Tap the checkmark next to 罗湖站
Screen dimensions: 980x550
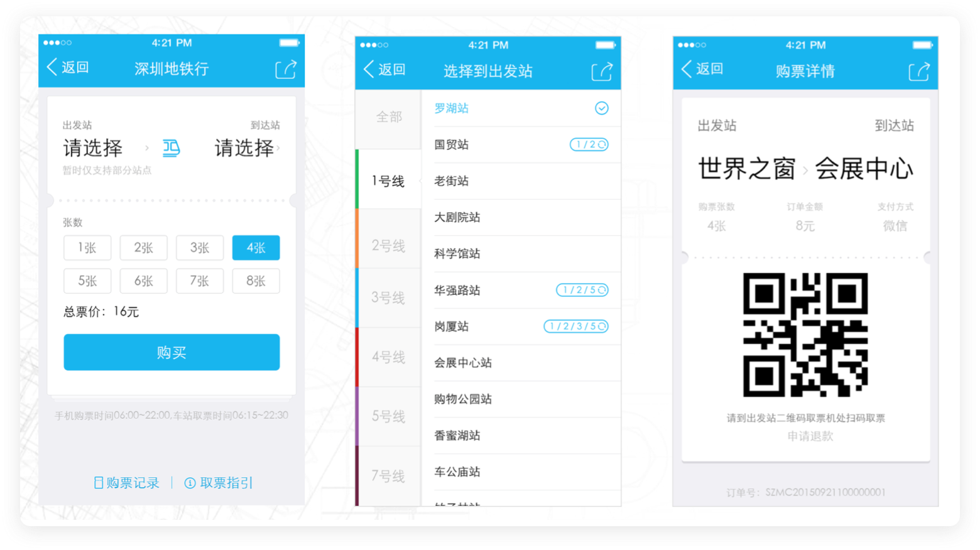click(x=602, y=109)
